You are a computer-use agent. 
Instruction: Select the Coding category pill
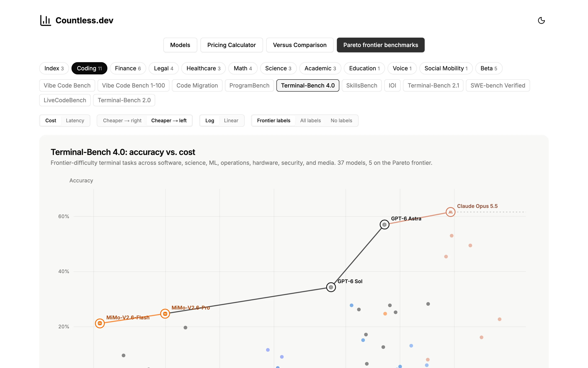[x=89, y=68]
